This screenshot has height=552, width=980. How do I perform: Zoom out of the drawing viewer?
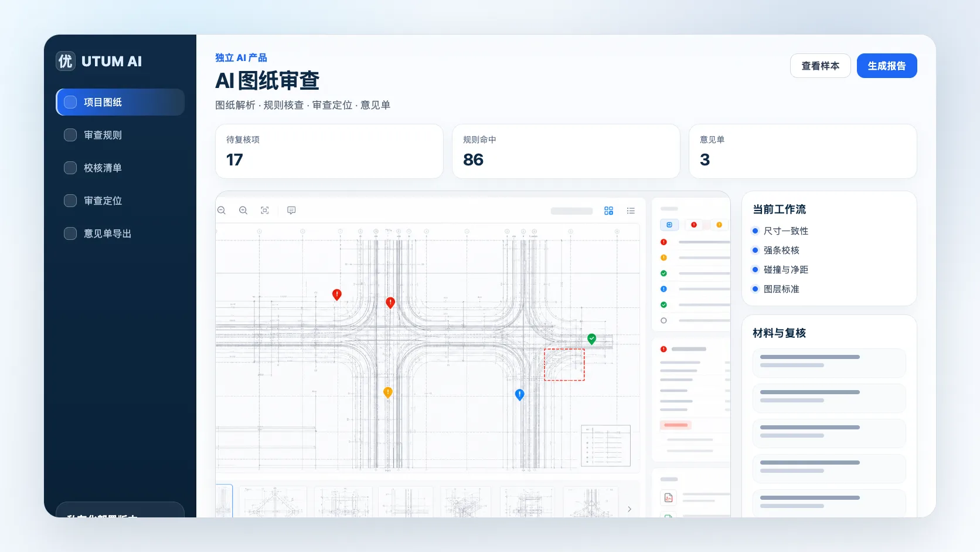pyautogui.click(x=222, y=211)
